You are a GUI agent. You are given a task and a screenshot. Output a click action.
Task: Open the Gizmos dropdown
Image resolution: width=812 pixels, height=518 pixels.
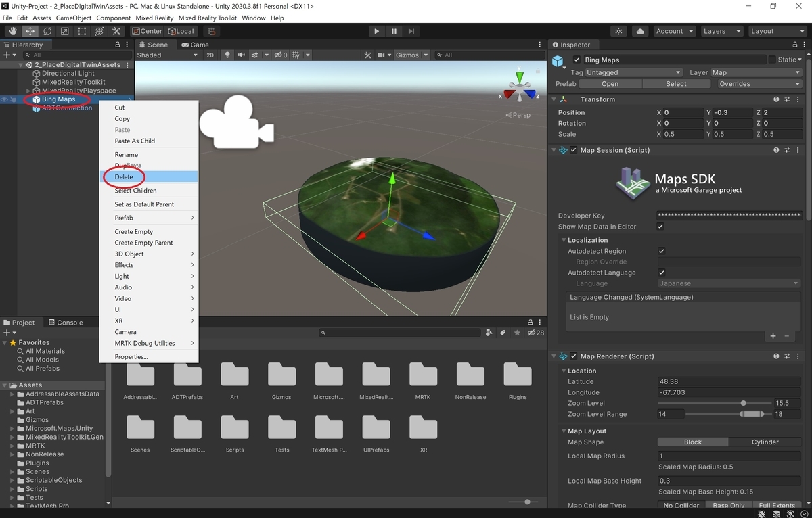click(x=412, y=55)
